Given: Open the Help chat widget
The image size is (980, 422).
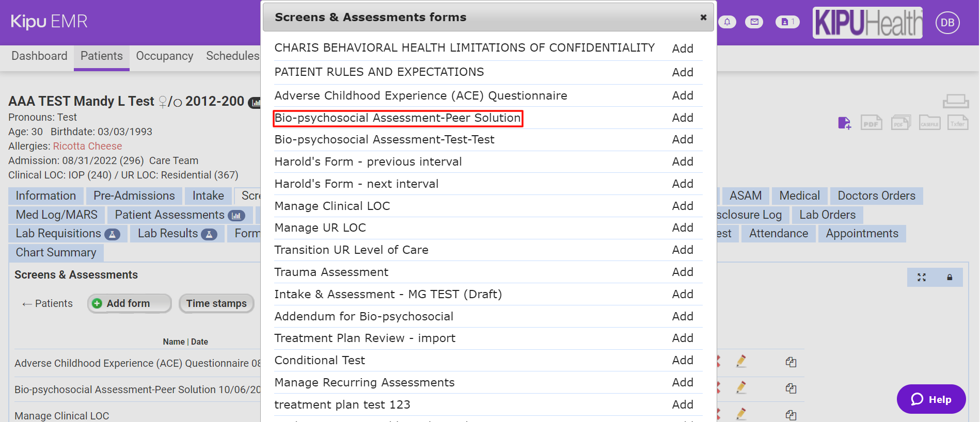Looking at the screenshot, I should (931, 399).
